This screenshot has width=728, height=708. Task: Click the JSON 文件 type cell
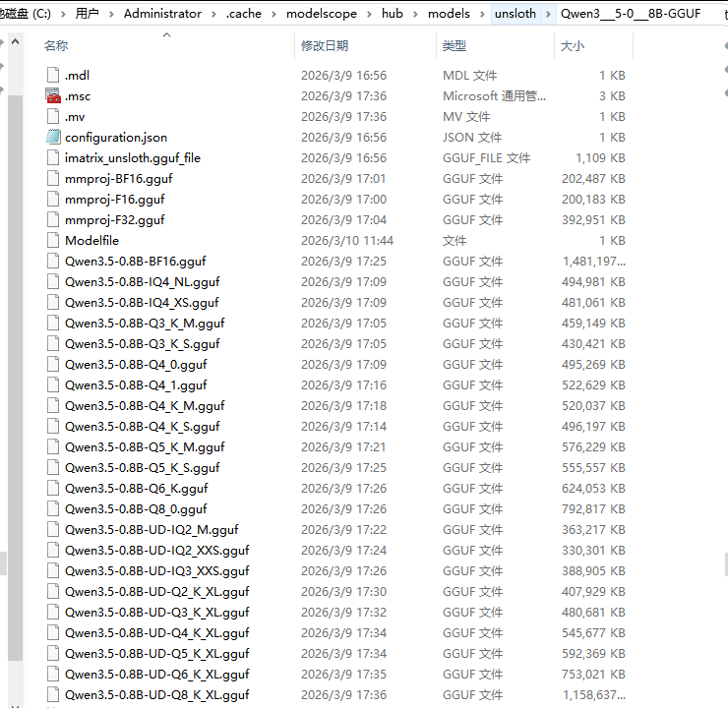(x=471, y=137)
